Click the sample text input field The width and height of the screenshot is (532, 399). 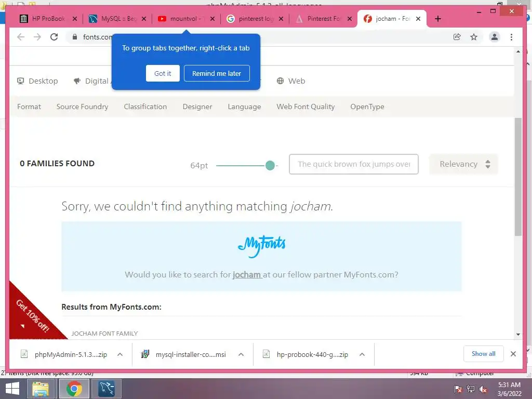coord(353,164)
